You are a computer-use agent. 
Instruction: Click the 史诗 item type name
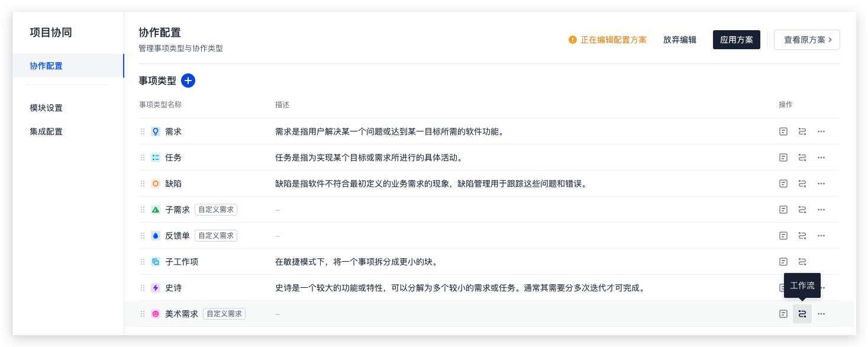point(173,288)
